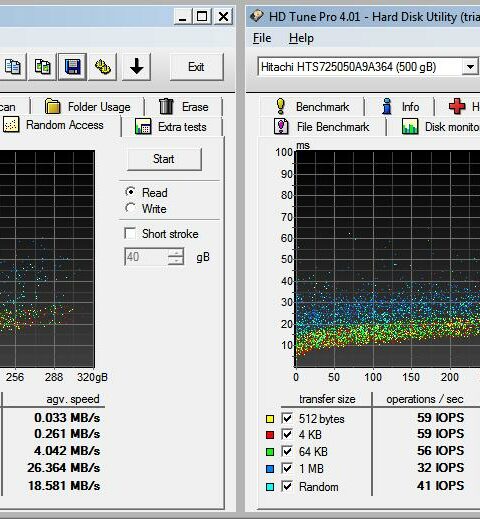Switch to the Extra tests tab
The height and width of the screenshot is (519, 480).
pos(171,127)
